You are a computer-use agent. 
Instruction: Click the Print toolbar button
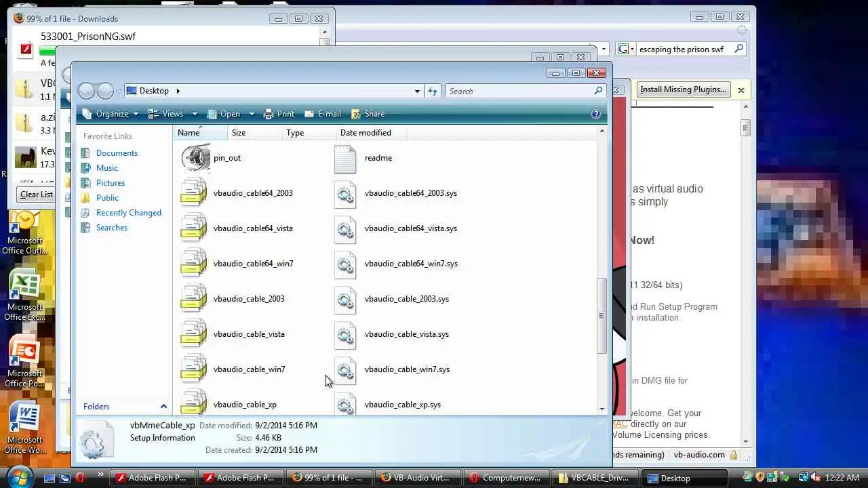(279, 114)
